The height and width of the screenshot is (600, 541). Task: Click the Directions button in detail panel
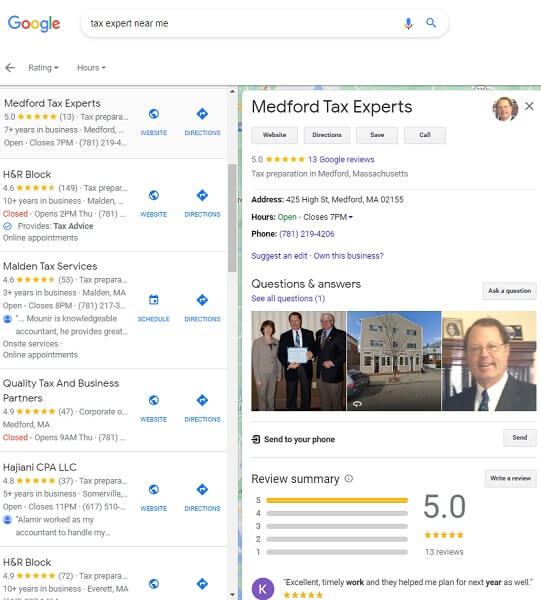pyautogui.click(x=327, y=135)
